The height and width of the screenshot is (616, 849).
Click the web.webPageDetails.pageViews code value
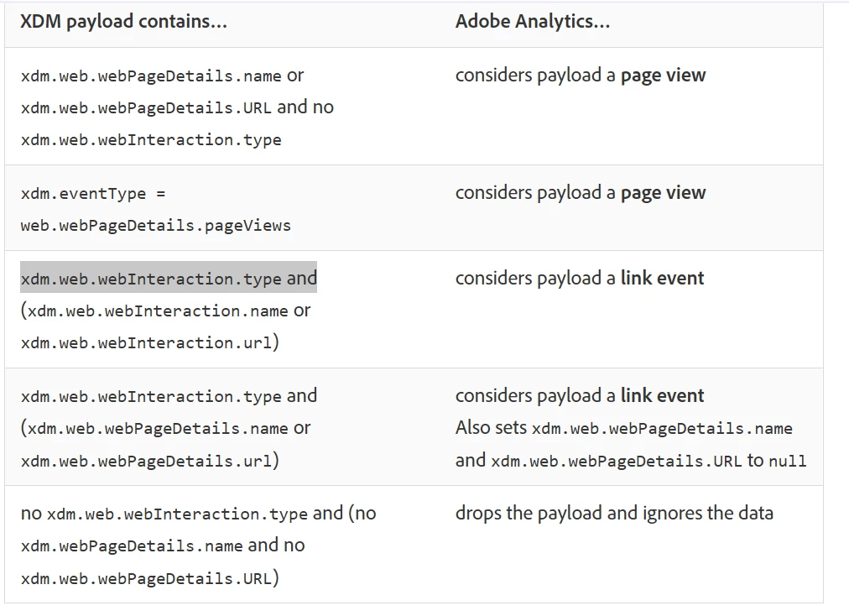[x=156, y=226]
